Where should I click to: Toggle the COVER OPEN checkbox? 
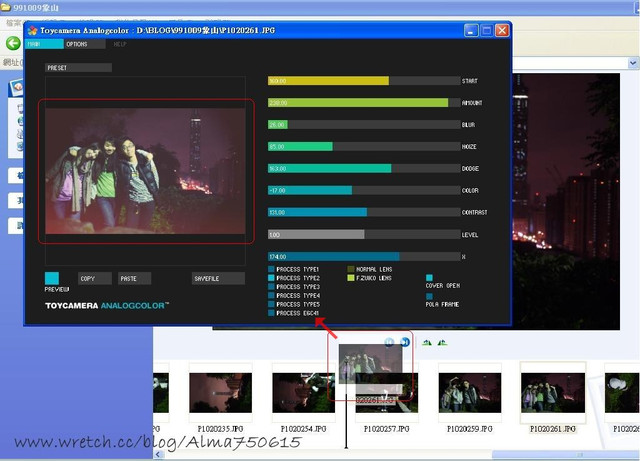429,278
